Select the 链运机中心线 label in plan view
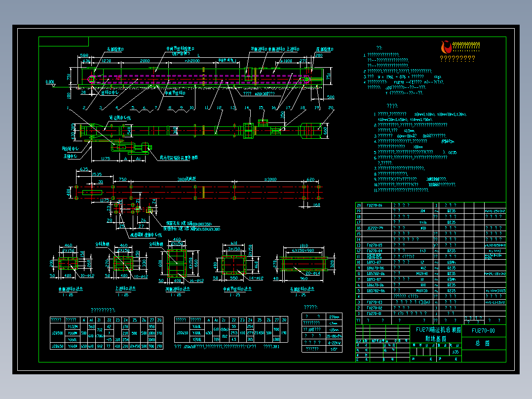This screenshot has width=532, height=399. 120,118
